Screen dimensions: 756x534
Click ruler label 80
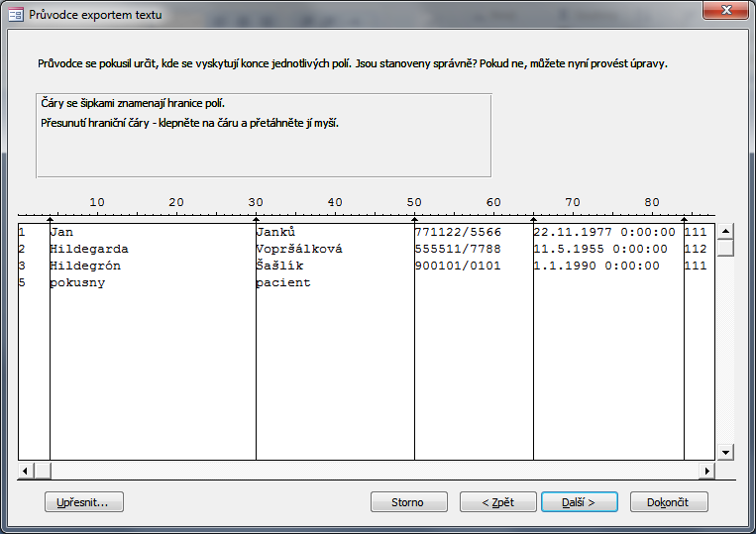point(652,202)
